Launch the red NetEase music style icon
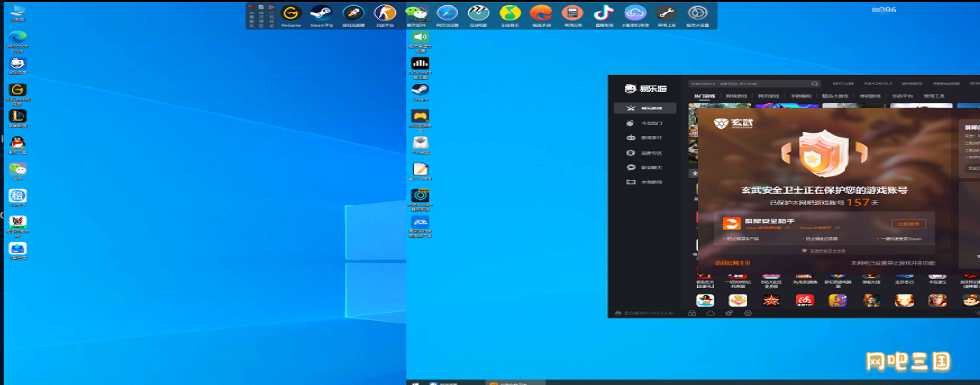Viewport: 980px width, 385px height. pyautogui.click(x=804, y=301)
